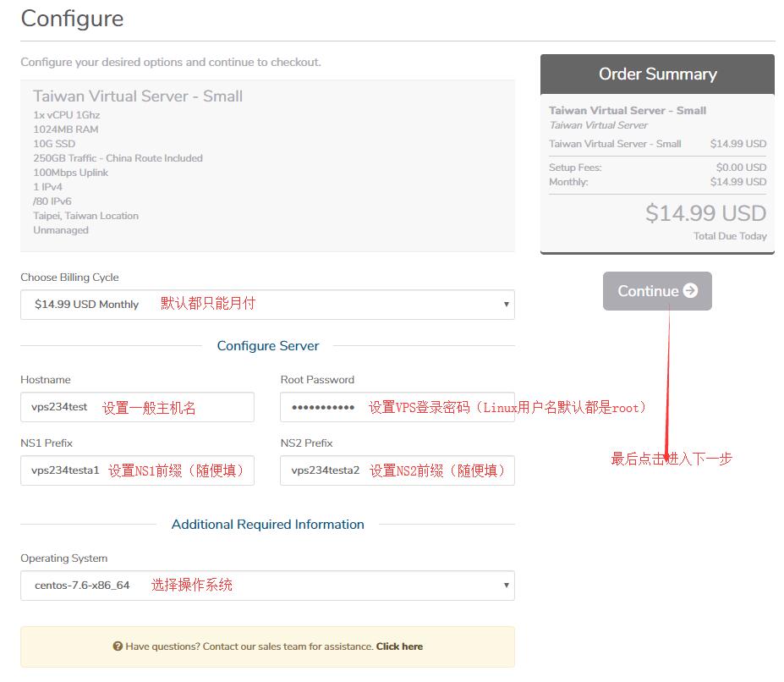Click the "Root Password" field label
784x682 pixels.
point(317,380)
